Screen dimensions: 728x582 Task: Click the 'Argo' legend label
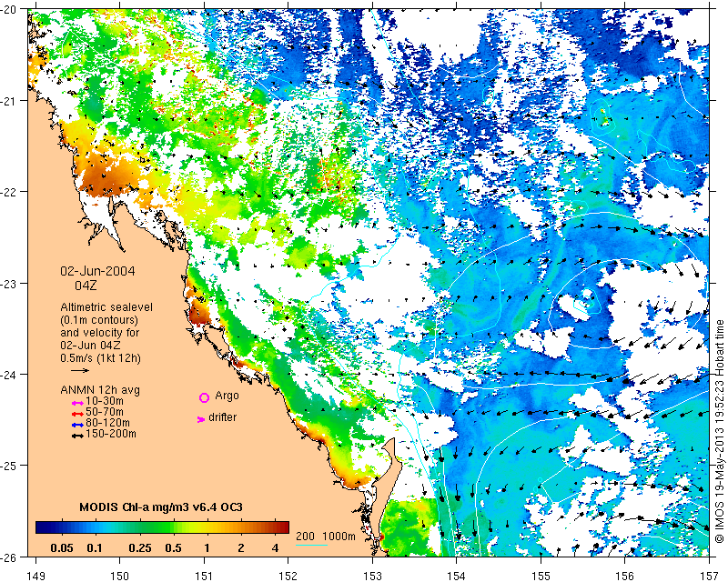click(227, 396)
